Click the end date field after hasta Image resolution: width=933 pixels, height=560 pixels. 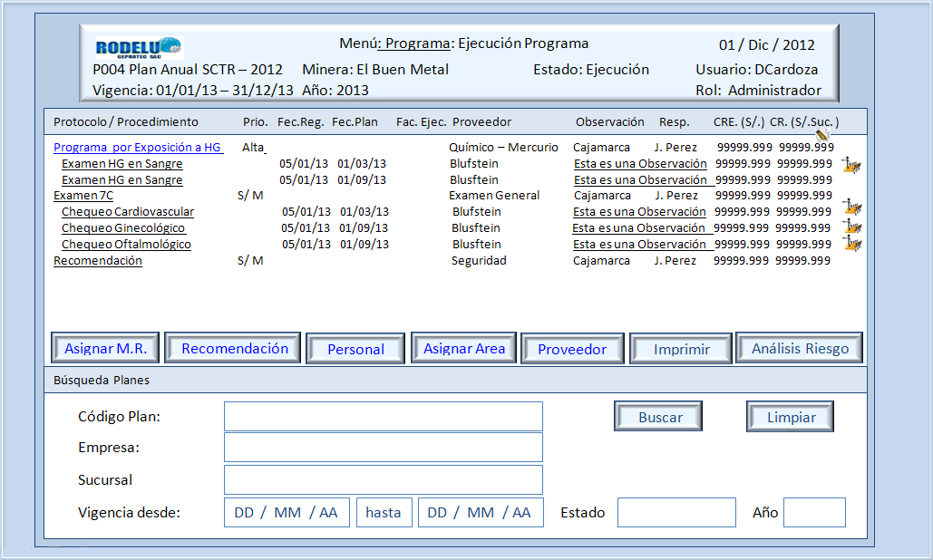pos(481,513)
